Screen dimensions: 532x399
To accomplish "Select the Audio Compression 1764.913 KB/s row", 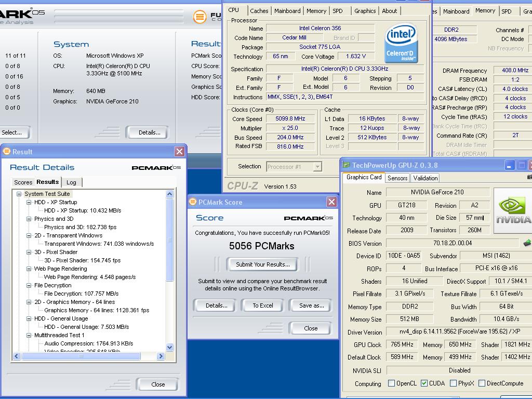I will [x=88, y=343].
